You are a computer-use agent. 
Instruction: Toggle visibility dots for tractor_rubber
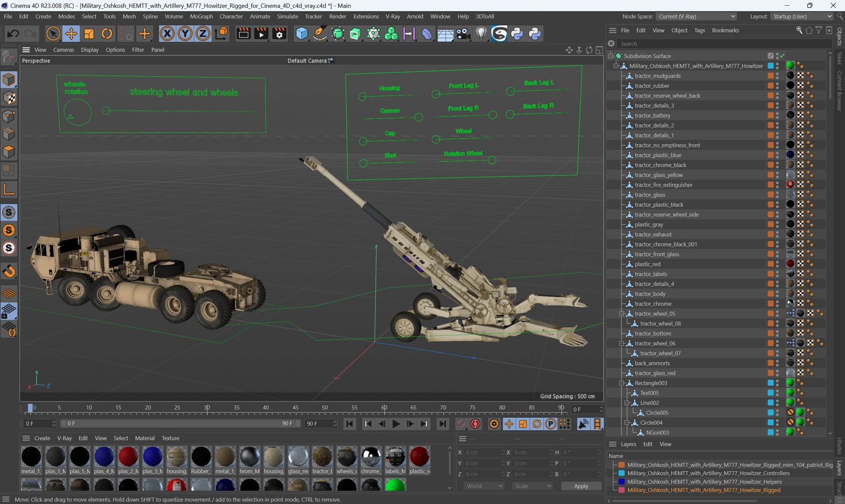(x=777, y=86)
